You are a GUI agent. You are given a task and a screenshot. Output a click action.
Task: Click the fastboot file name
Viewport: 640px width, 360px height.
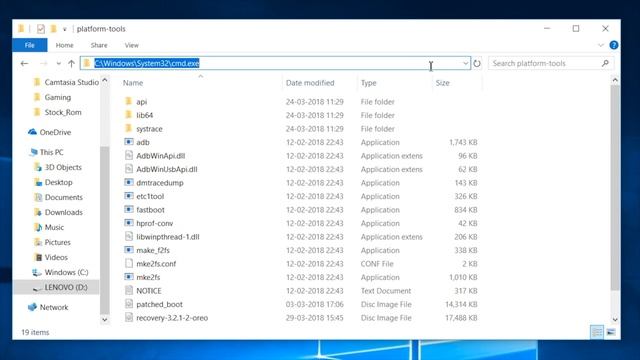pos(150,209)
